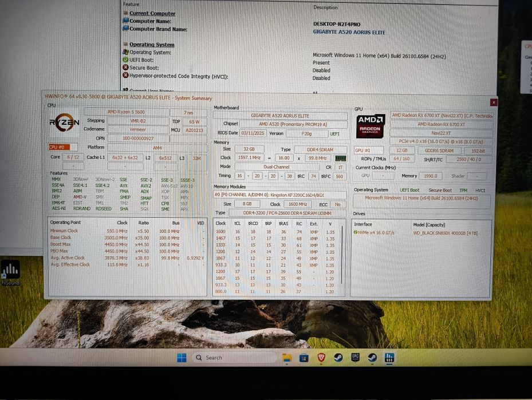The width and height of the screenshot is (532, 400).
Task: Open the FxSound desktop shortcut
Action: pos(10,272)
